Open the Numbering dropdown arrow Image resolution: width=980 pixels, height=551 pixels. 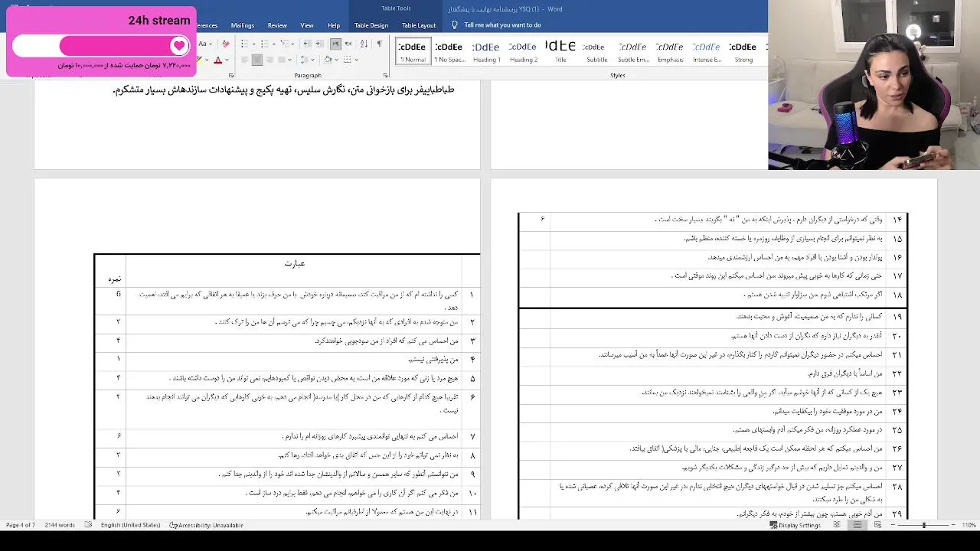(273, 44)
